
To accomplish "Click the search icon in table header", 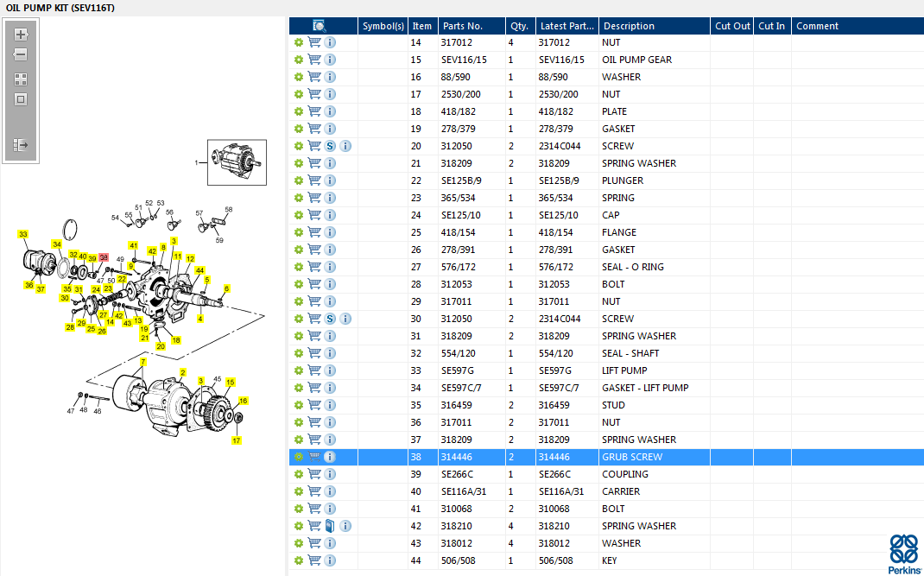I will click(320, 26).
